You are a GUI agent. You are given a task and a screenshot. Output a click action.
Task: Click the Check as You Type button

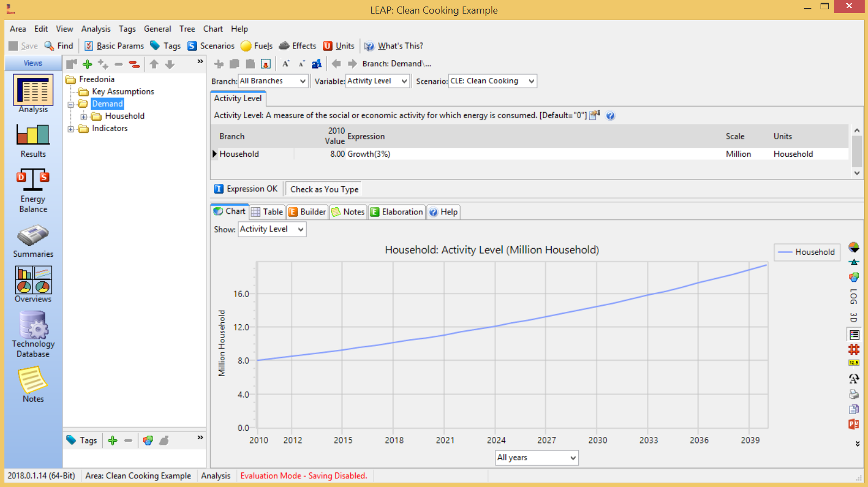[324, 189]
